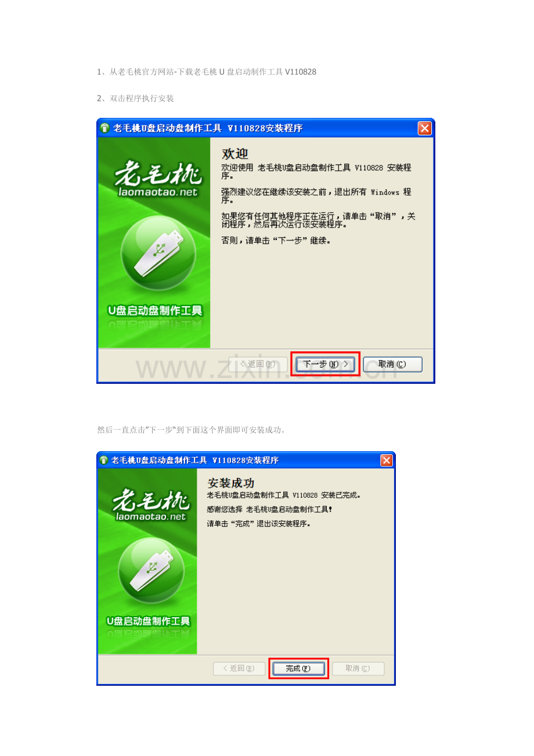
Task: Click 完成(F) to exit the installer
Action: pyautogui.click(x=298, y=668)
